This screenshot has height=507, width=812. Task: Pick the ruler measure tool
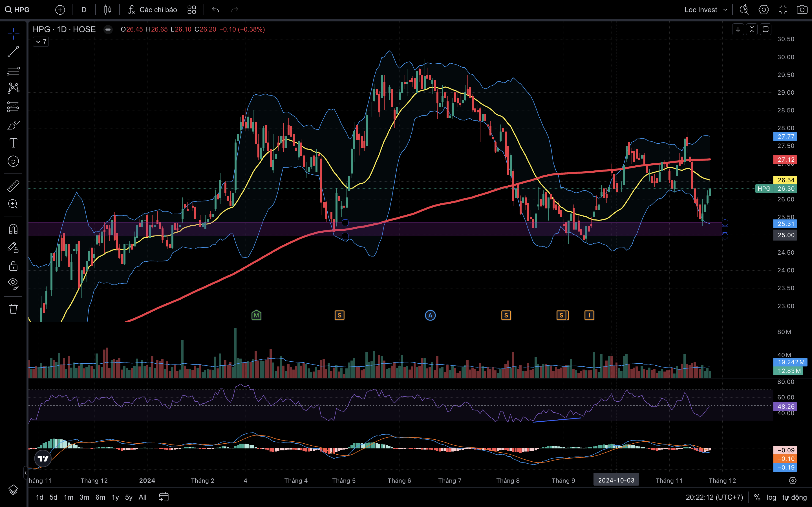[13, 186]
